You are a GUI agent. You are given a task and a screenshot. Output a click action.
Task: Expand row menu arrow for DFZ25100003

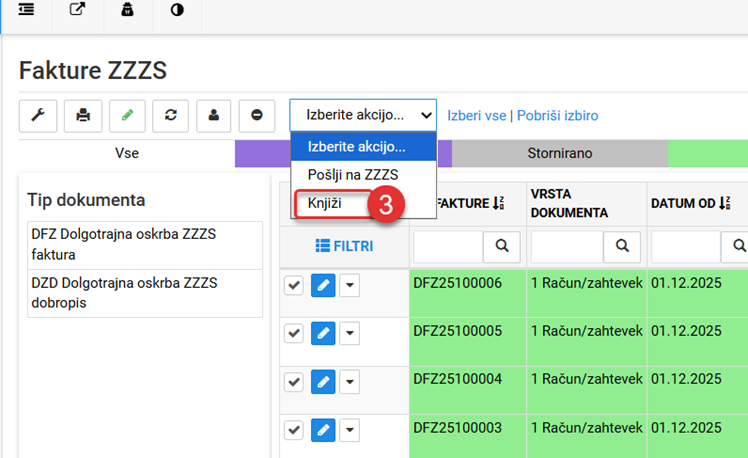pyautogui.click(x=350, y=430)
